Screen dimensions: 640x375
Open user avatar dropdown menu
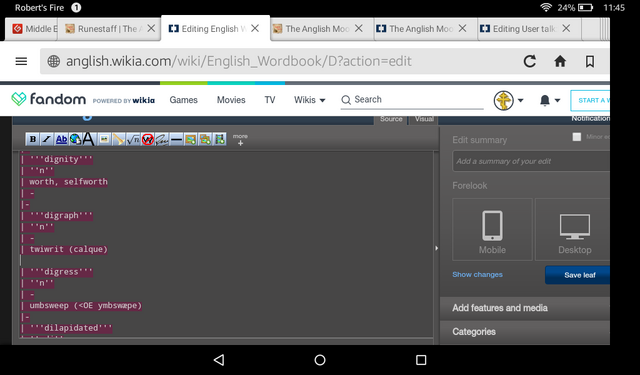click(508, 100)
